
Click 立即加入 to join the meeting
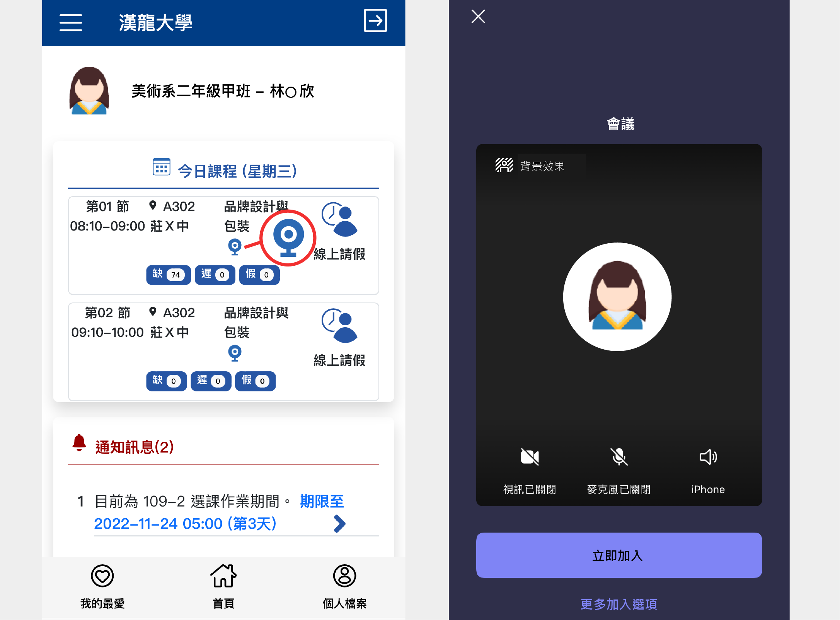619,555
